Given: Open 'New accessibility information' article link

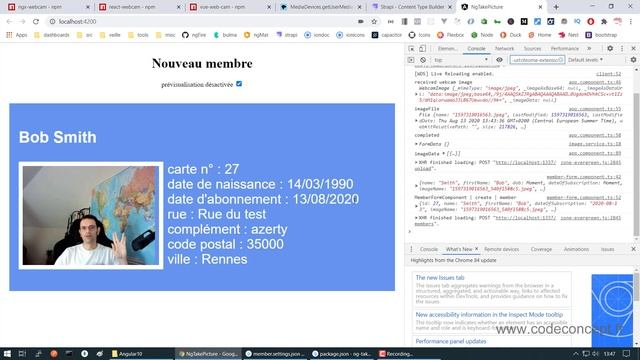Looking at the screenshot, I should (489, 315).
